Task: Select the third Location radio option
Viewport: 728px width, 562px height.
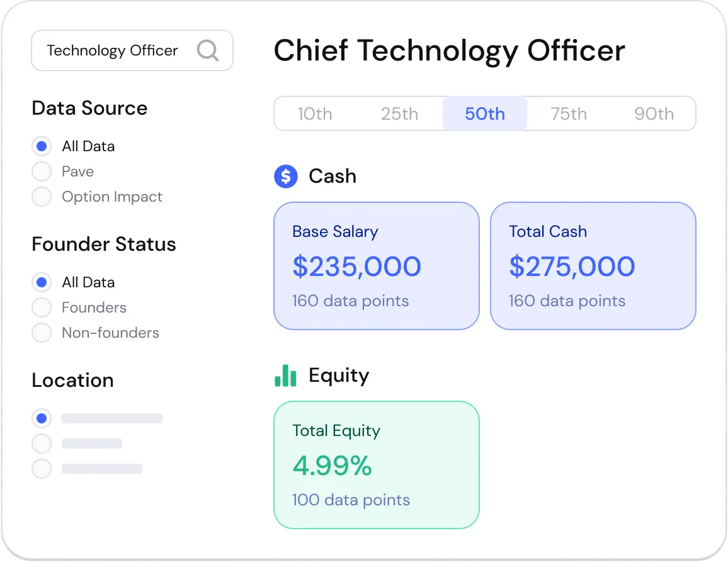Action: 42,469
